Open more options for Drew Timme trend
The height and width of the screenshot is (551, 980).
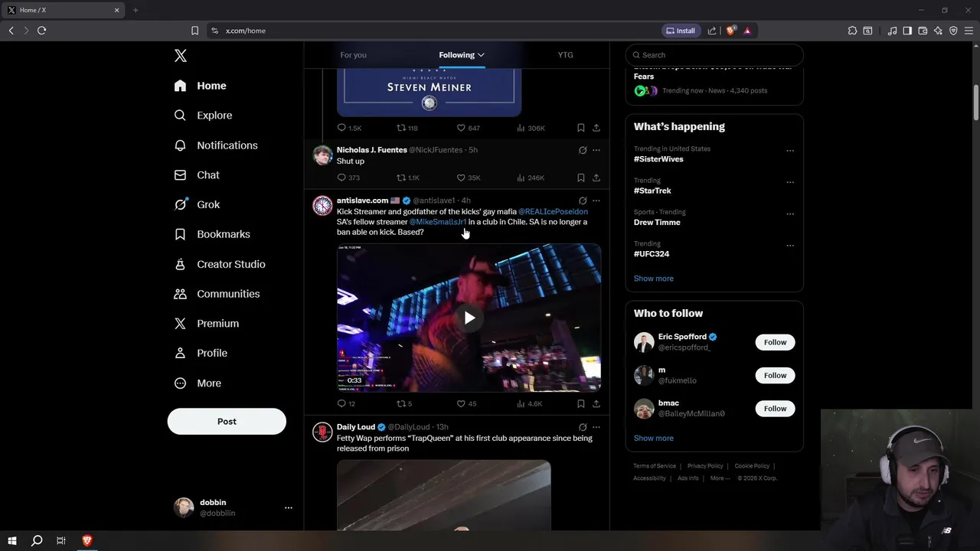point(790,214)
